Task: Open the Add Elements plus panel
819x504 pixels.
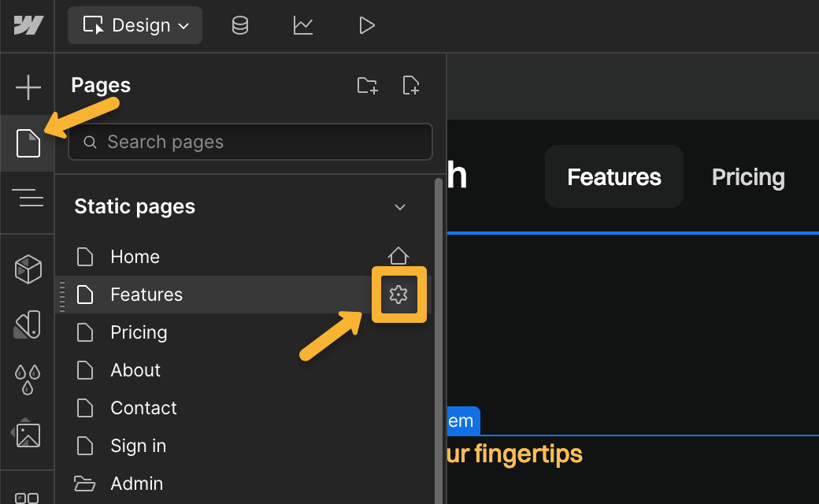Action: (28, 87)
